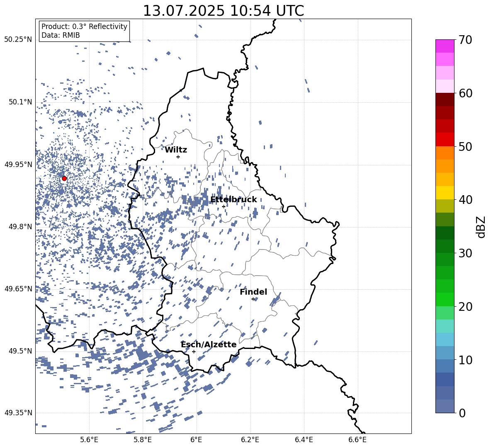The width and height of the screenshot is (491, 448).
Task: Click the colorbar tick label 70
Action: (x=465, y=40)
